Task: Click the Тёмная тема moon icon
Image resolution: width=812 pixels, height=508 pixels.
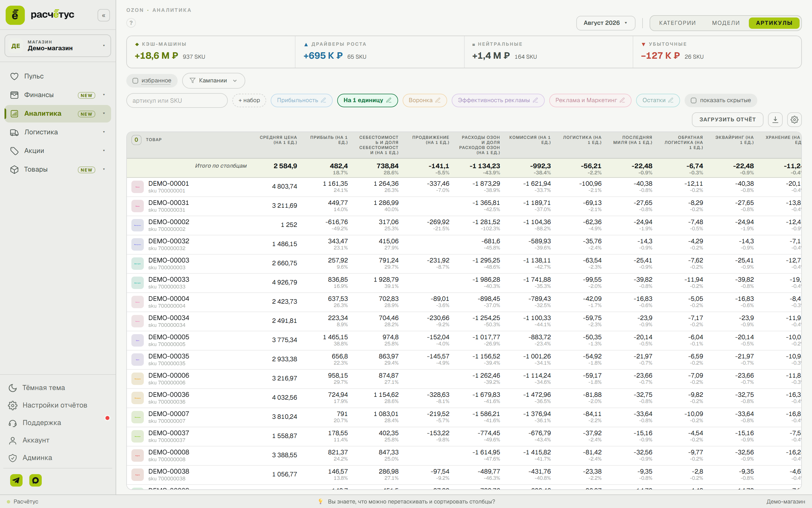Action: coord(13,388)
